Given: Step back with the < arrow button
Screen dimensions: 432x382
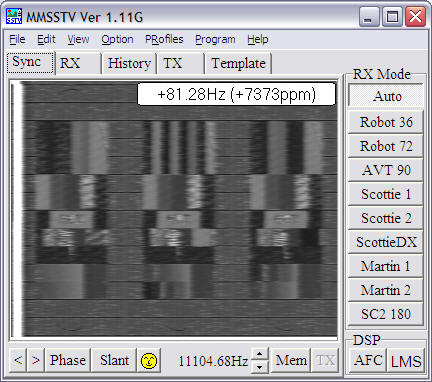Looking at the screenshot, I should pyautogui.click(x=18, y=360).
